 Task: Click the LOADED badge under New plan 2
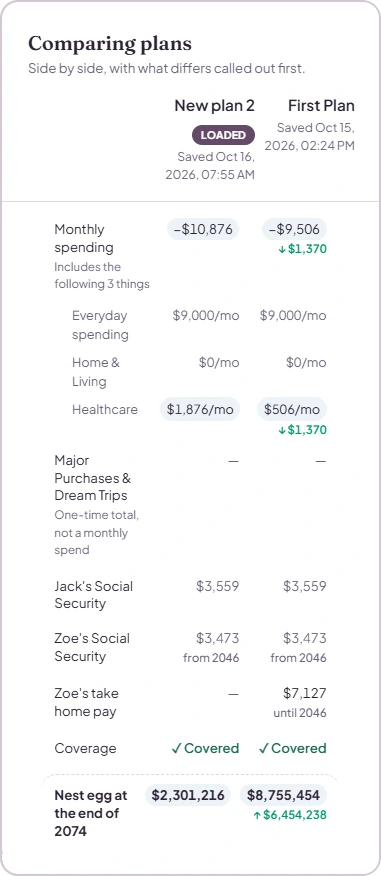pos(223,135)
